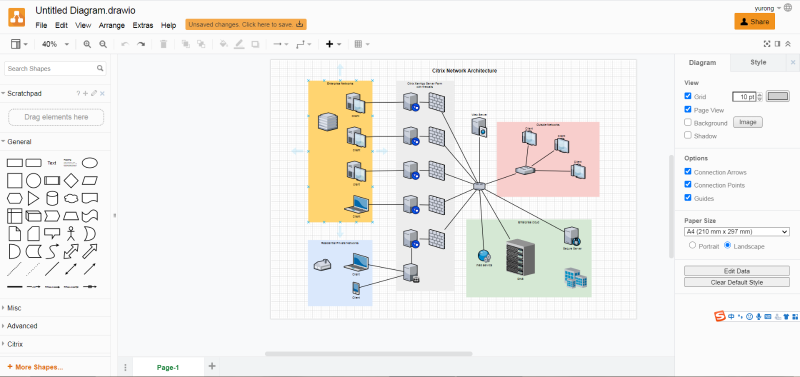800x377 pixels.
Task: Open the Edit menu
Action: [61, 25]
